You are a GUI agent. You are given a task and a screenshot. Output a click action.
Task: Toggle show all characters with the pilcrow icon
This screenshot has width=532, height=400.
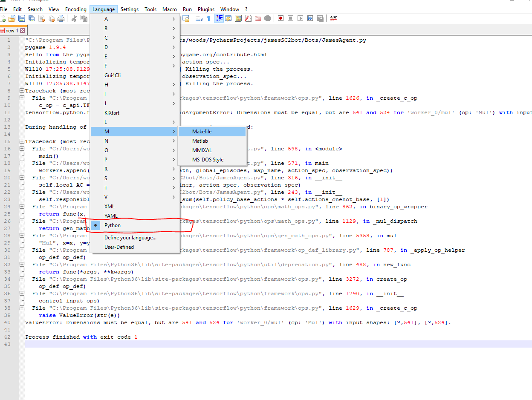coord(208,18)
